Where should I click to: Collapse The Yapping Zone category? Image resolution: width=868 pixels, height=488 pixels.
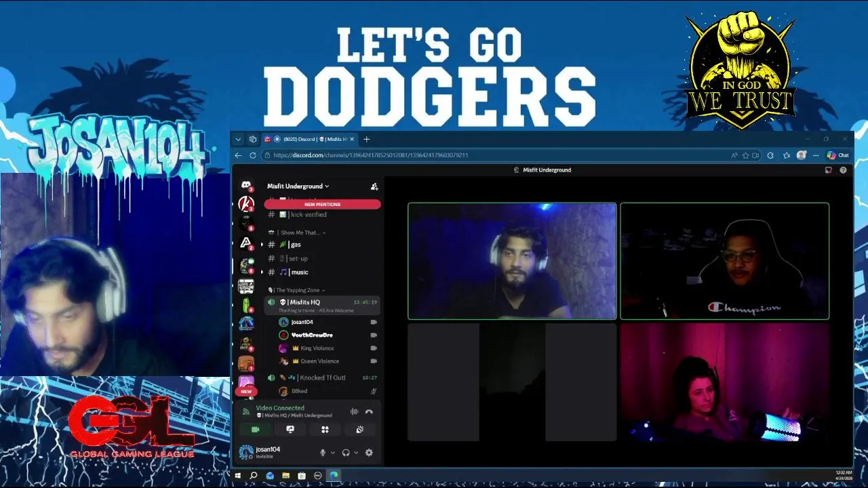click(x=296, y=290)
